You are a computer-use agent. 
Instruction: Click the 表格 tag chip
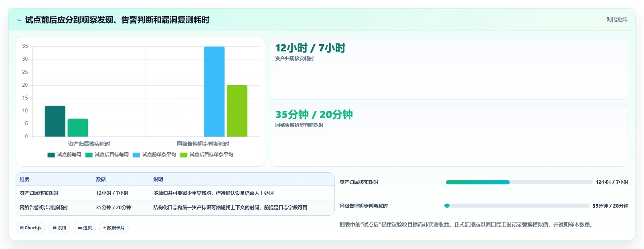tap(59, 228)
